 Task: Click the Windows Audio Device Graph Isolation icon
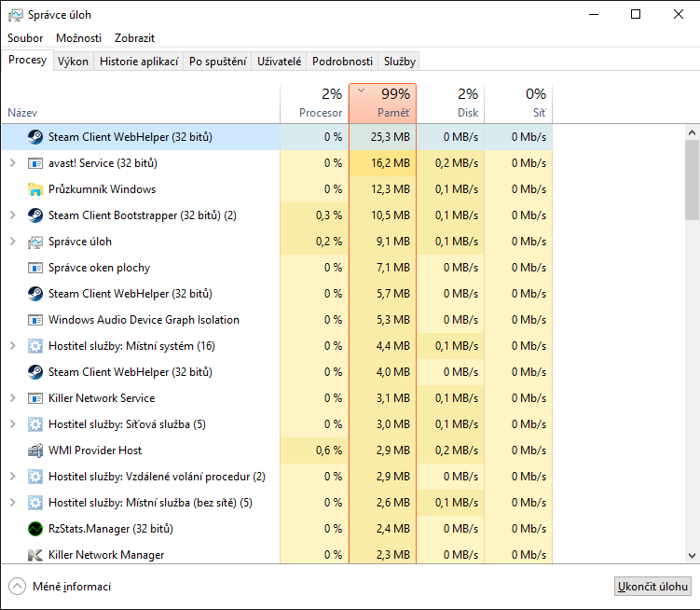[35, 320]
